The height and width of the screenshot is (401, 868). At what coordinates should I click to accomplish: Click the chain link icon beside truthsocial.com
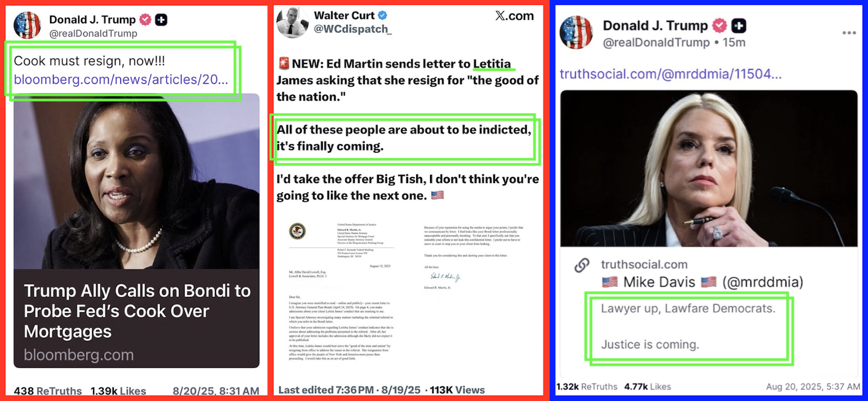582,265
